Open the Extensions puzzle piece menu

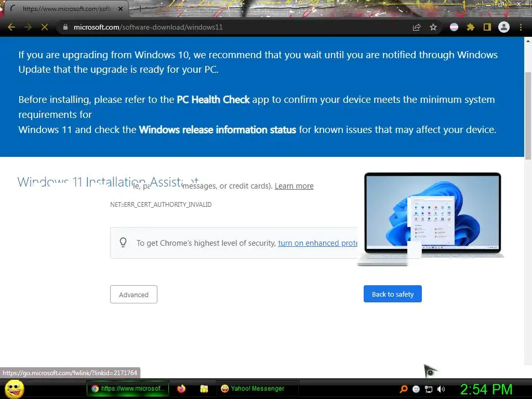click(471, 27)
